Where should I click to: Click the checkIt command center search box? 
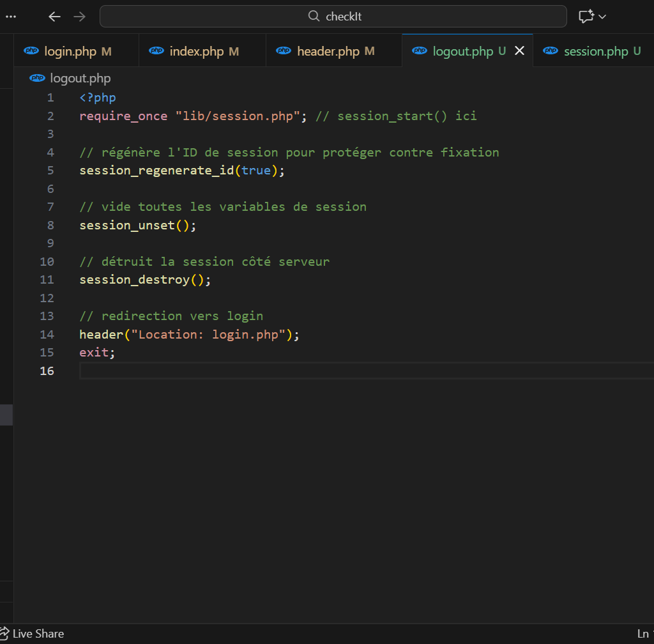(x=333, y=17)
